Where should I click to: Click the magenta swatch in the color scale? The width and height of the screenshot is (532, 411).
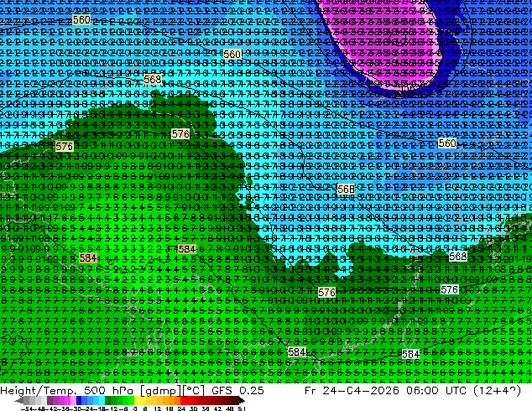(x=67, y=400)
